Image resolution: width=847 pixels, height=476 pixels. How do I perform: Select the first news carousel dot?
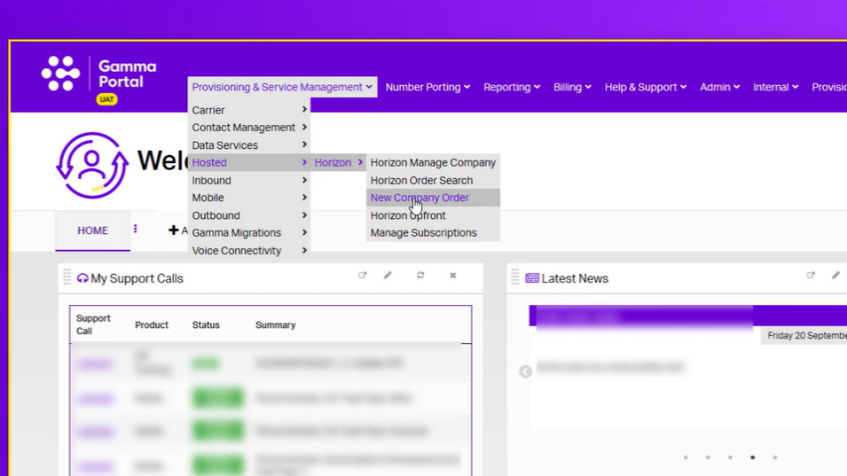point(685,458)
